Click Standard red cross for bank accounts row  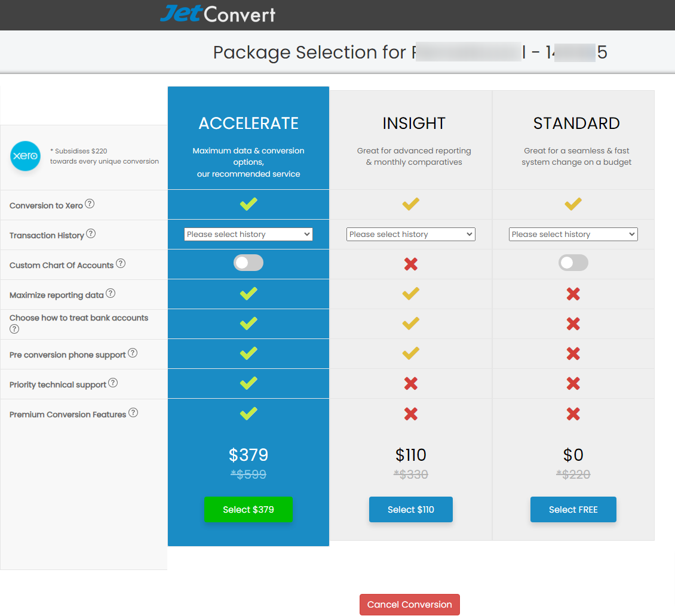[x=573, y=324]
